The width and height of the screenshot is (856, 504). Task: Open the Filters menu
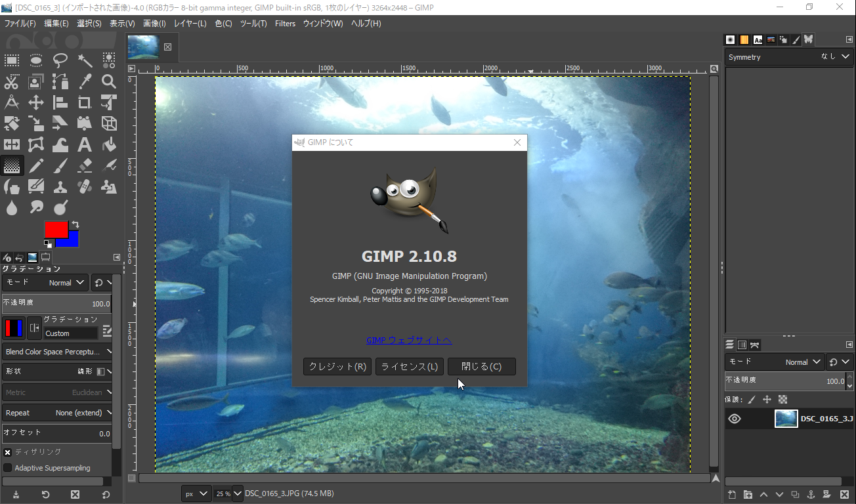[x=285, y=23]
